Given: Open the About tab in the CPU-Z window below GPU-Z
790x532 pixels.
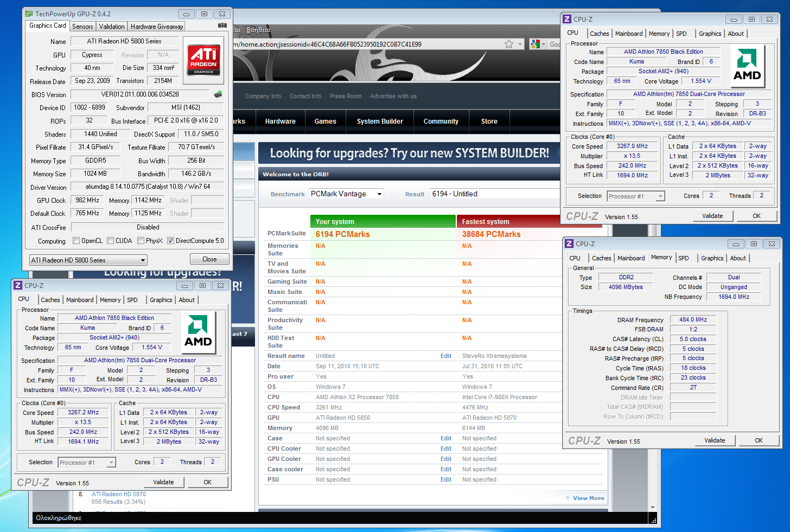Looking at the screenshot, I should (187, 300).
